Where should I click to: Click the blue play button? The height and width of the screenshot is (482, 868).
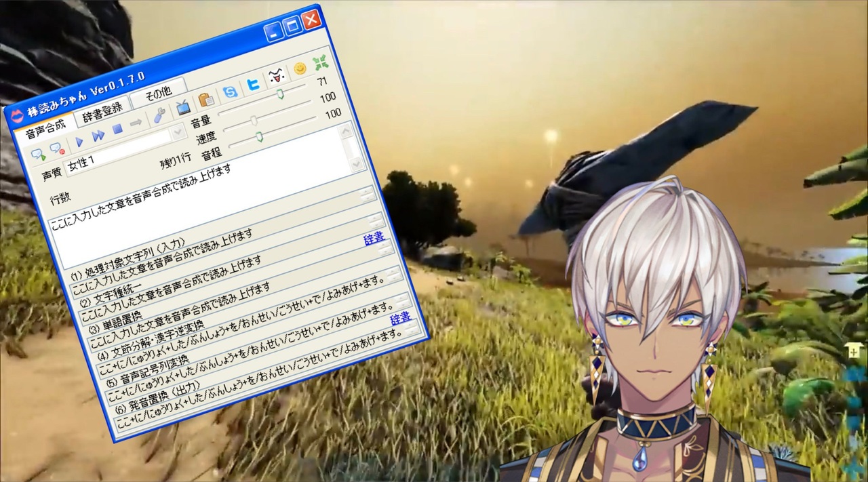[79, 142]
